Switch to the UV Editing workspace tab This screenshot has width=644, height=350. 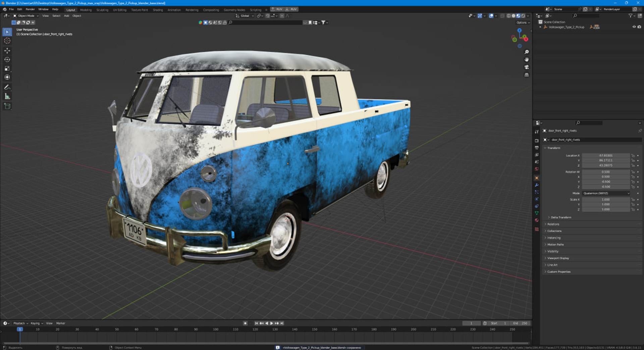click(120, 10)
